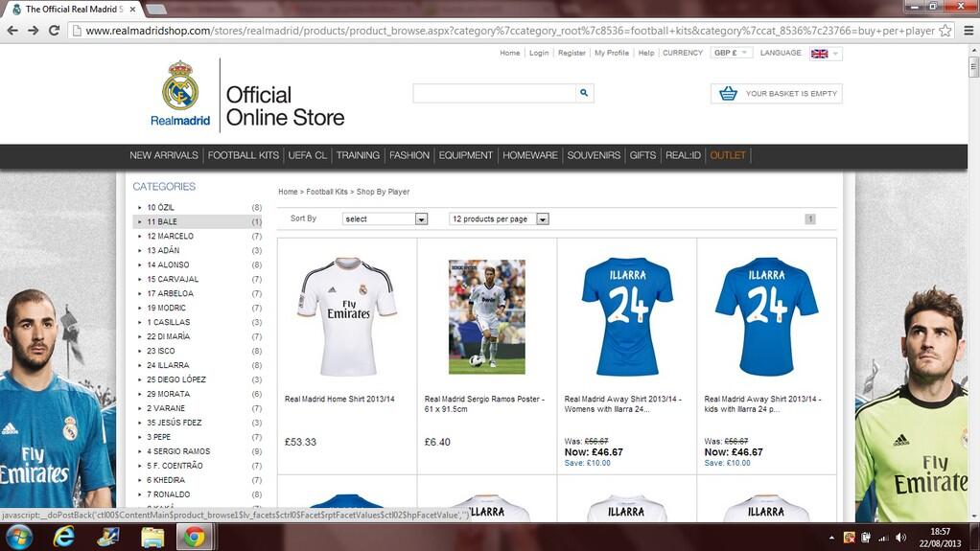Click Real Madrid Home Shirt 2013/14 title
The image size is (980, 551).
click(x=339, y=400)
